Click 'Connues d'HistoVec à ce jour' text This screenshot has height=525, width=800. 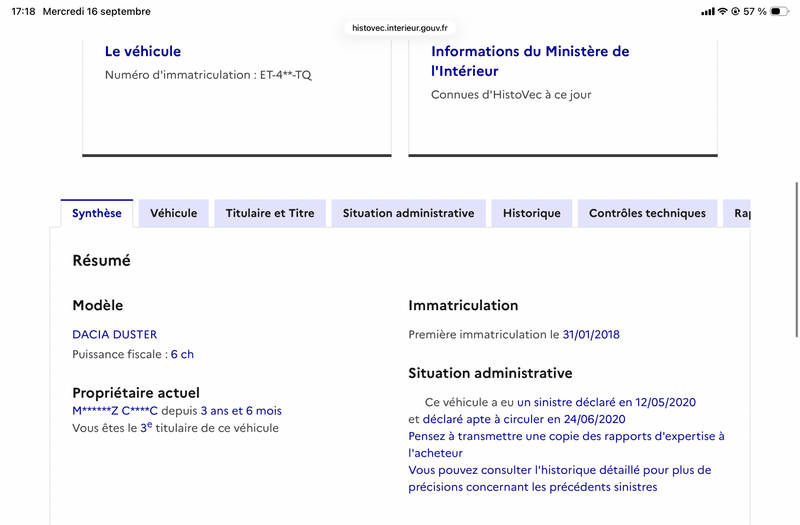click(511, 95)
